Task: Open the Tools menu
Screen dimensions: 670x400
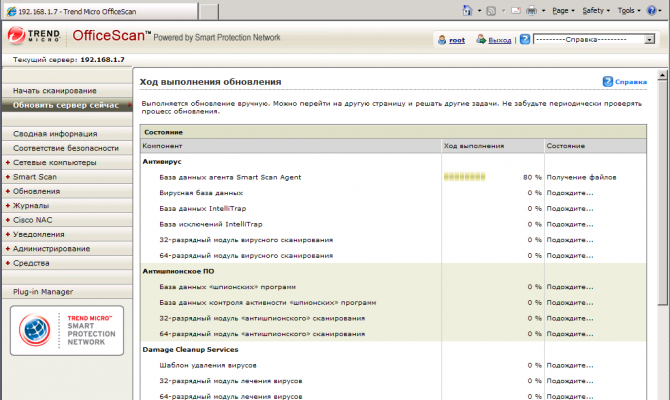Action: 629,11
